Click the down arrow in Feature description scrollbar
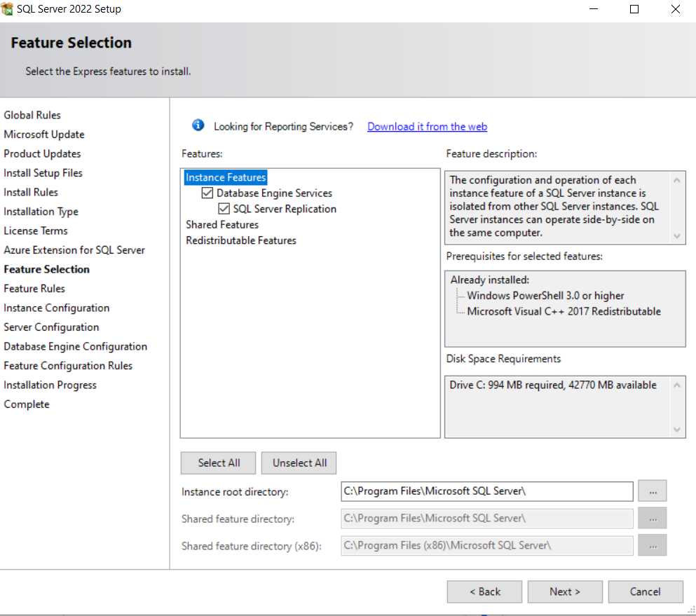696x616 pixels. coord(677,235)
